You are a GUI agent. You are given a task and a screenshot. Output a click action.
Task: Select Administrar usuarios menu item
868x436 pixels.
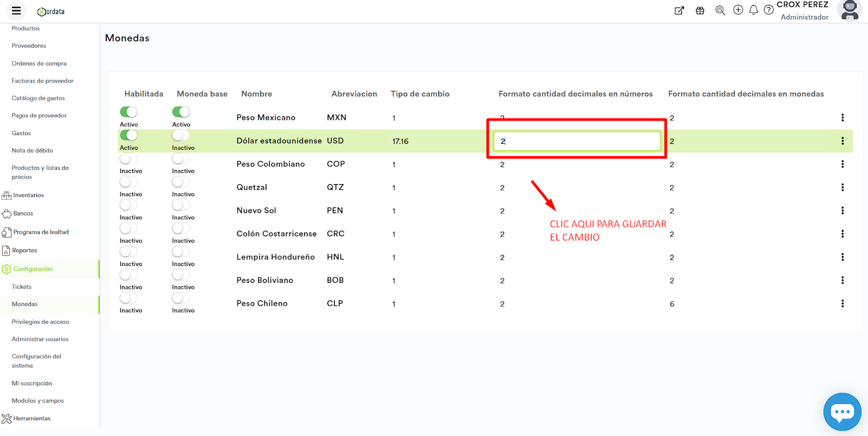40,339
